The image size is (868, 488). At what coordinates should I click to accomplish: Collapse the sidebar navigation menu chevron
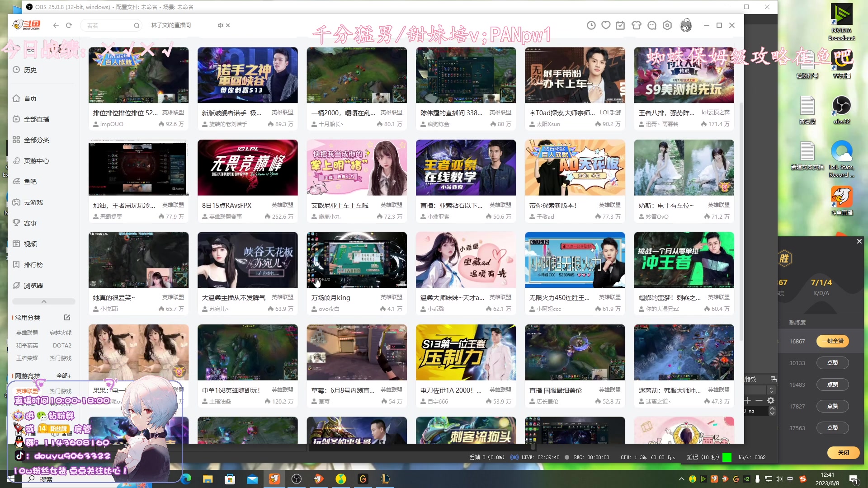(44, 301)
